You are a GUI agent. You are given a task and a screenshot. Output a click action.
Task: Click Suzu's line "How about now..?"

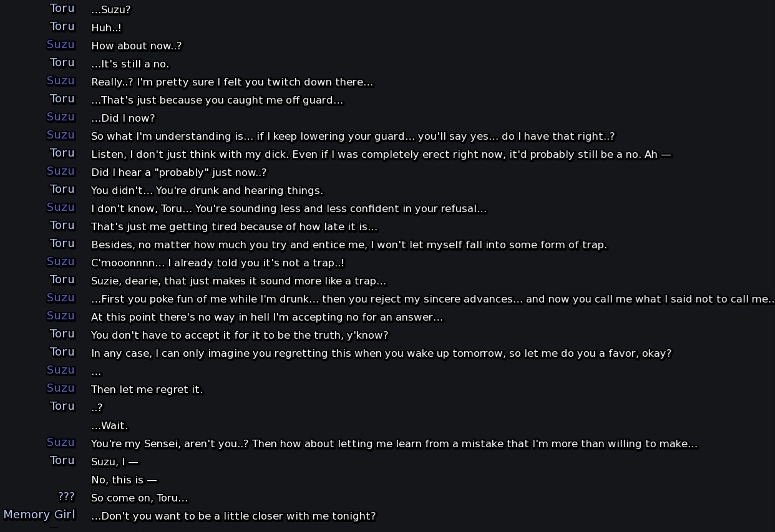(x=137, y=46)
